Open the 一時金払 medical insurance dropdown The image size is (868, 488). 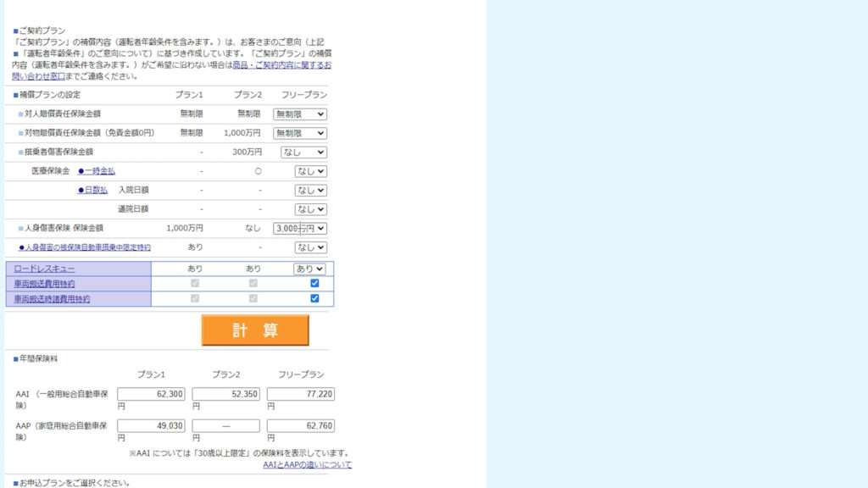click(x=310, y=171)
